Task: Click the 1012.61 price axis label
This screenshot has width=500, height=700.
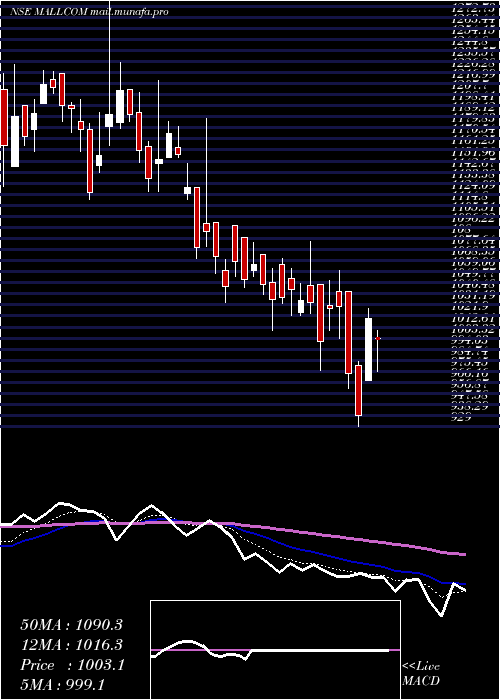Action: coord(475,319)
